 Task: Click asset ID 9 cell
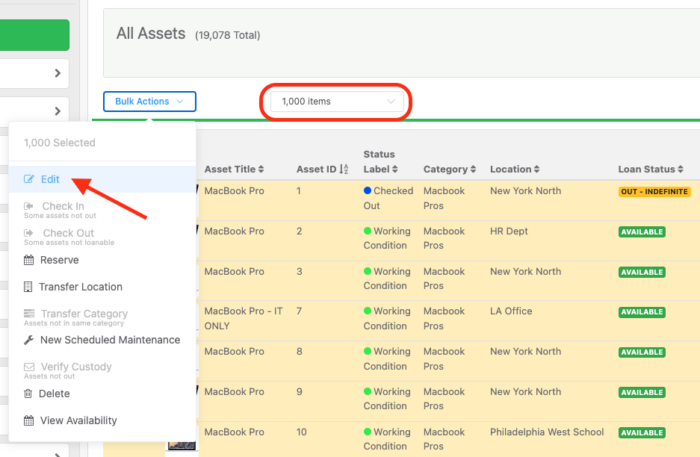299,391
